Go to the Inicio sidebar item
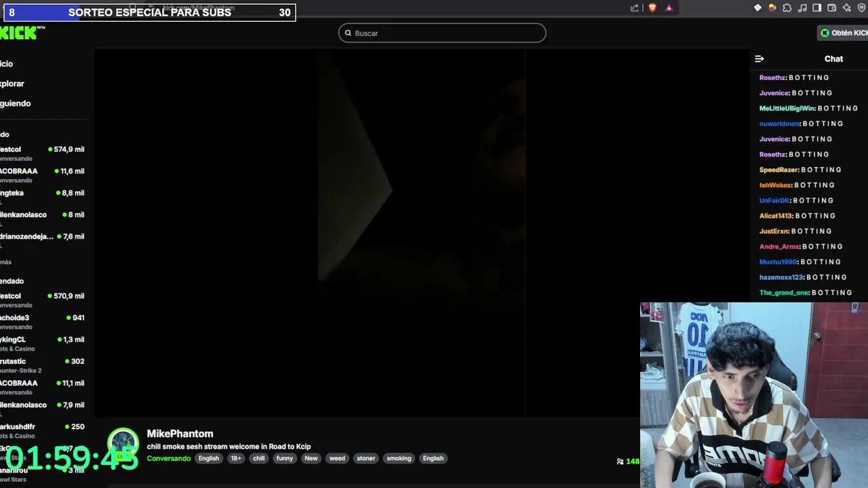 point(6,64)
